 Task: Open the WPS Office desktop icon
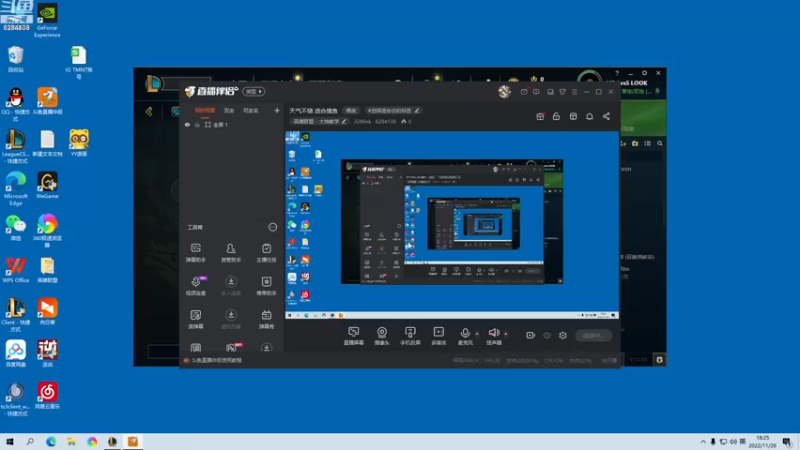[16, 269]
